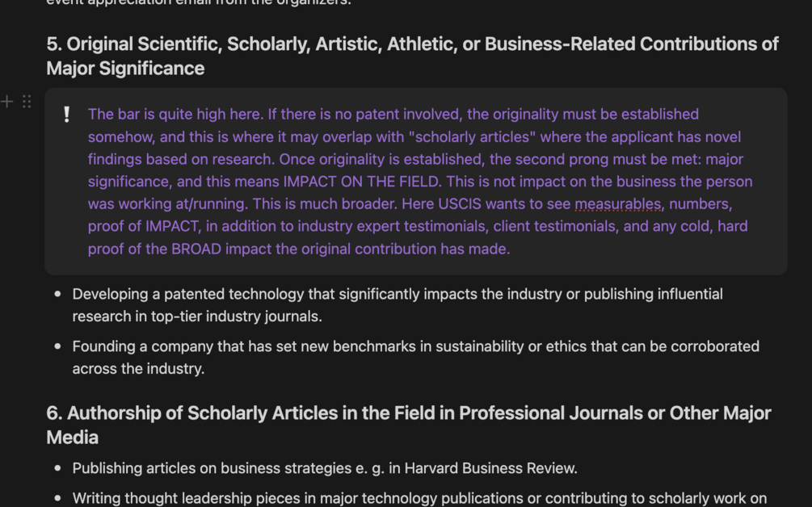Click the line "research in top-tier industry journals."

point(197,316)
